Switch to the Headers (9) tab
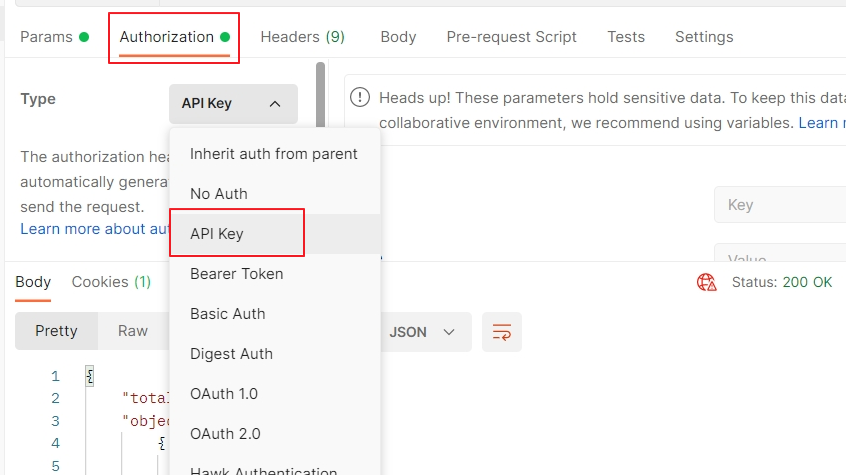 [x=302, y=37]
